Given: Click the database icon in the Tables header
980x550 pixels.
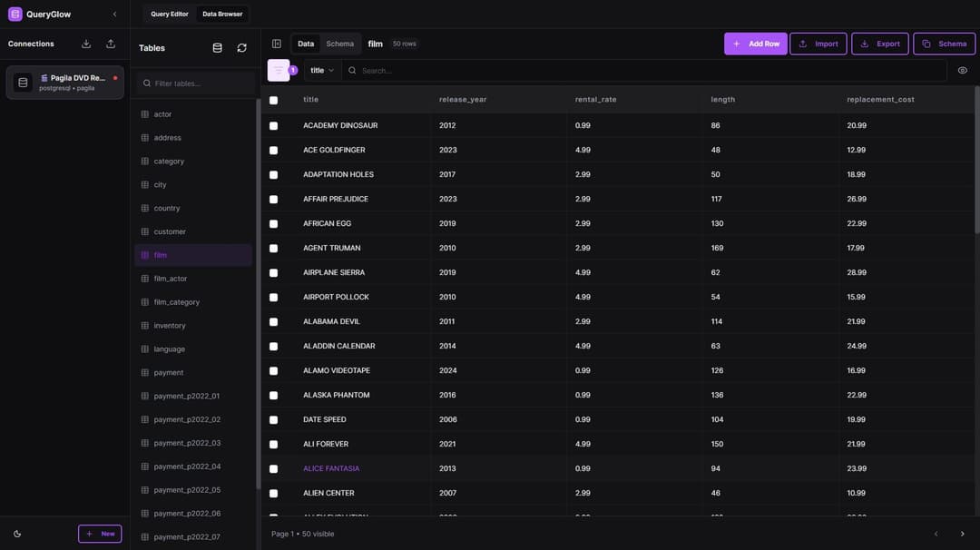Looking at the screenshot, I should click(x=218, y=48).
